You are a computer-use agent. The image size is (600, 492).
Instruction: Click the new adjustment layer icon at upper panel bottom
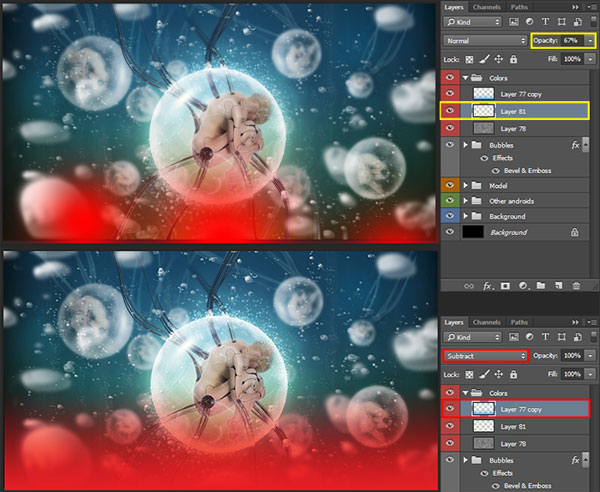pyautogui.click(x=523, y=286)
